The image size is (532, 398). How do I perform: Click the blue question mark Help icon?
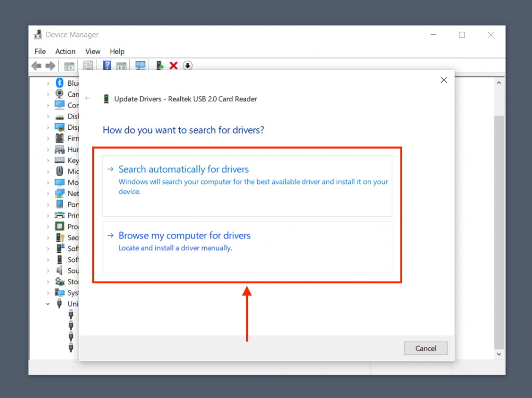point(107,65)
